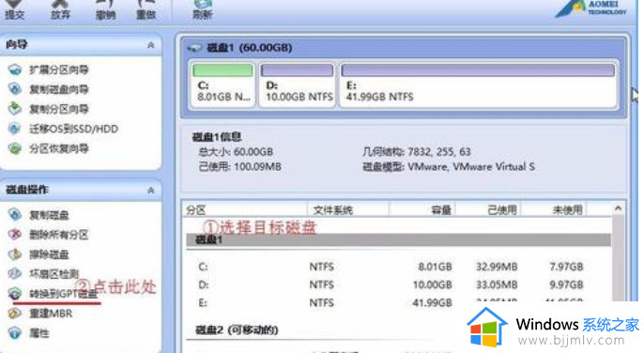Click the AOMEI Technology logo
Image resolution: width=644 pixels, height=353 pixels.
[591, 9]
